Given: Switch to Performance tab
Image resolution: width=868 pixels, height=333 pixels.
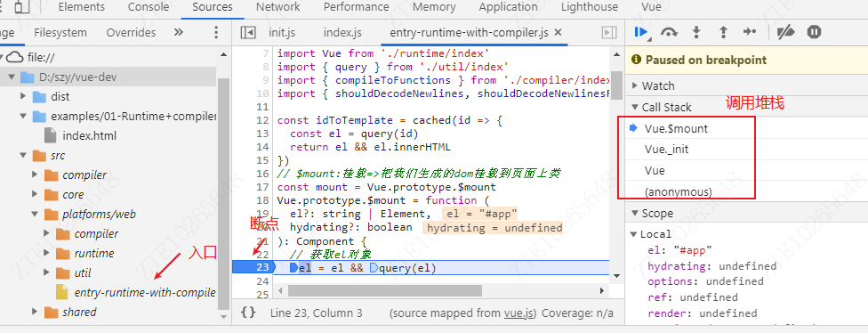Looking at the screenshot, I should click(x=356, y=7).
